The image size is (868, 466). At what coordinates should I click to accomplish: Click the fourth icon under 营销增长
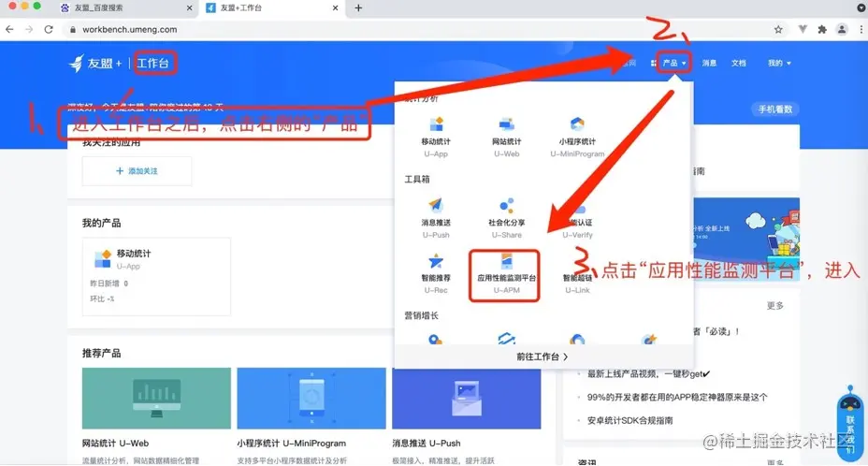click(649, 339)
